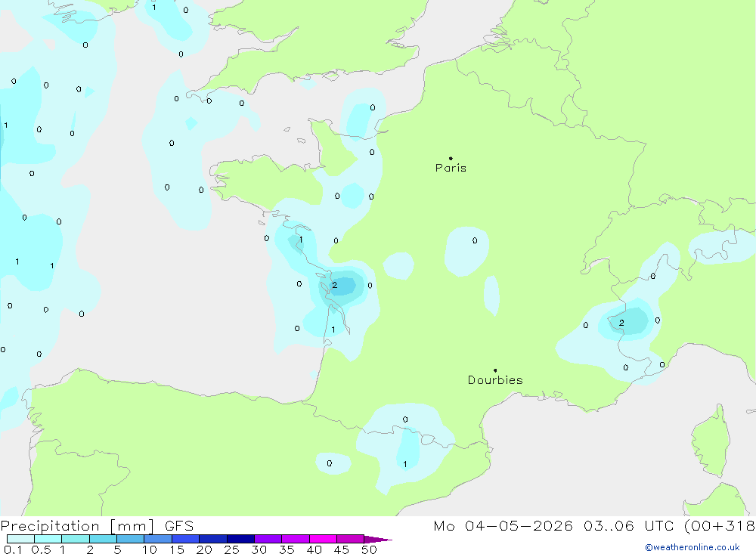Click the Paris city label
Viewport: 756px width, 554px height.
(x=451, y=168)
